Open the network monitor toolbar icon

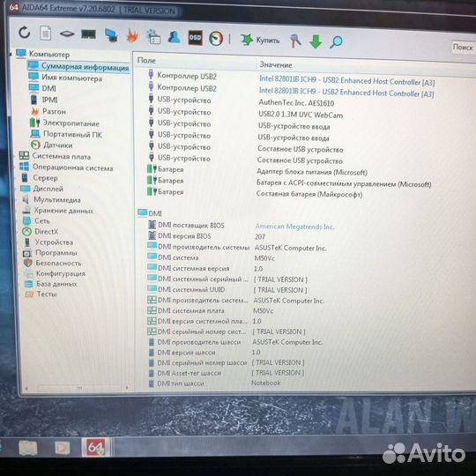111,35
